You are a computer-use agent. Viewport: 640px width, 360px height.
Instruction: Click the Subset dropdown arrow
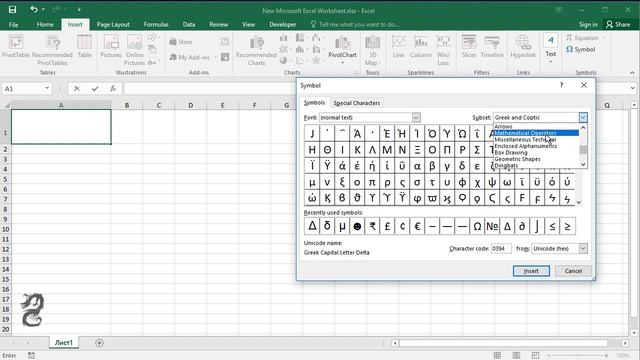tap(583, 118)
